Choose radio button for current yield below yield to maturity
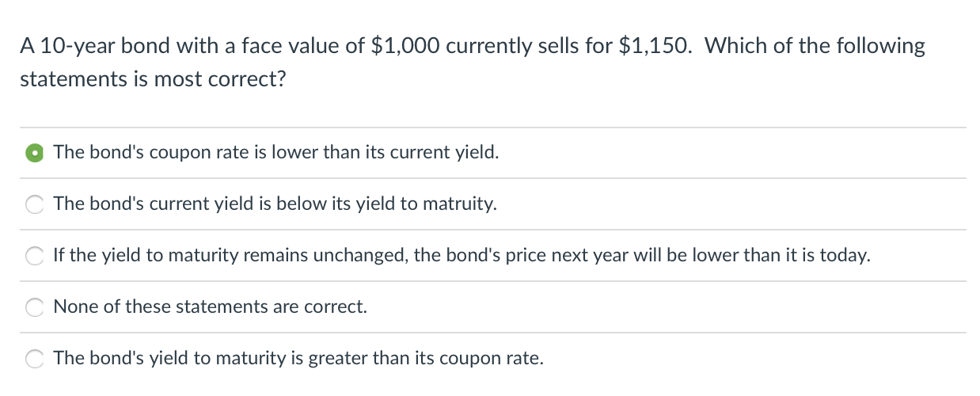The height and width of the screenshot is (396, 980). (35, 204)
